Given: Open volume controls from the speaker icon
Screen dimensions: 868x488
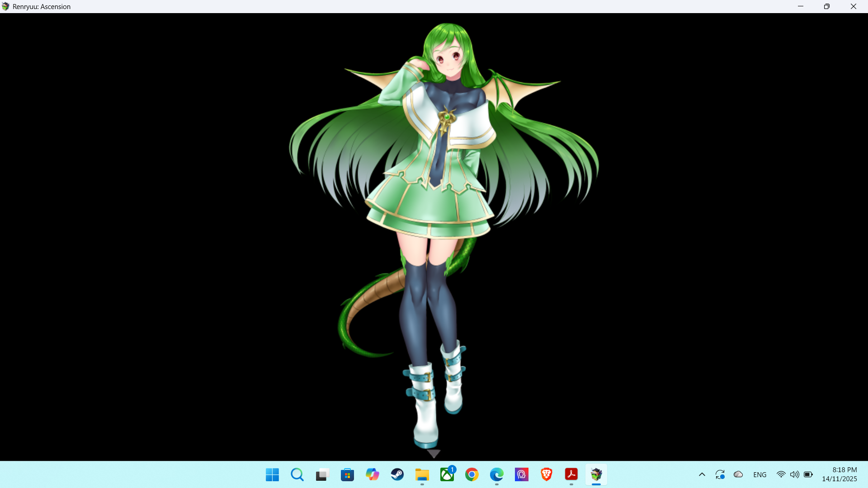Looking at the screenshot, I should 794,474.
